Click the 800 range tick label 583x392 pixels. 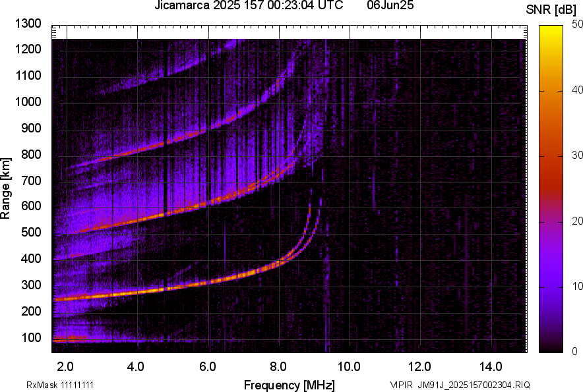click(31, 154)
